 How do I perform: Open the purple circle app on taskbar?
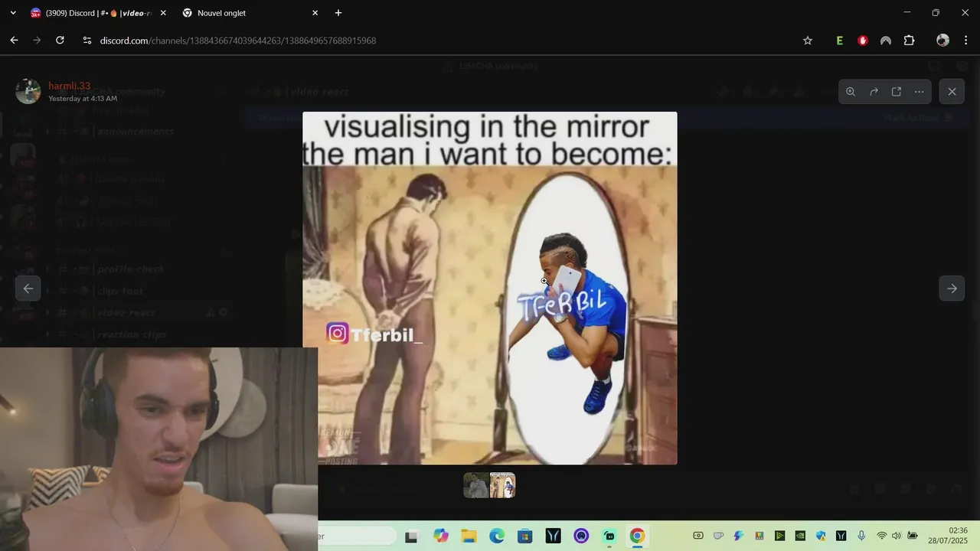581,536
